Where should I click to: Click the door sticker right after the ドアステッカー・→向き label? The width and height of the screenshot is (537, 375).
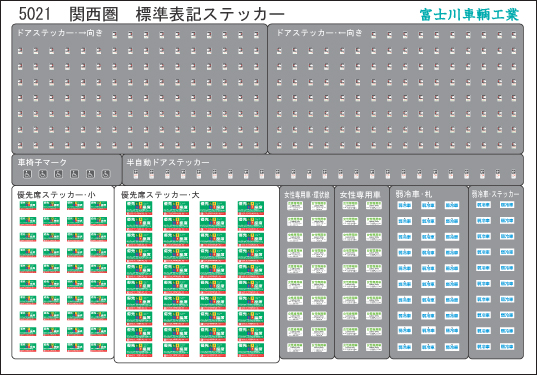coord(114,35)
